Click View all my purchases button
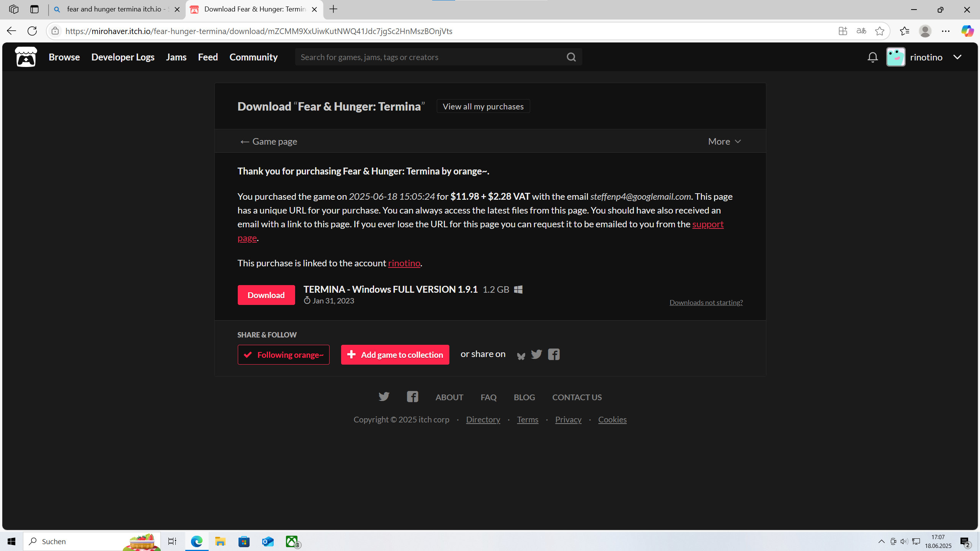The width and height of the screenshot is (980, 551). (483, 106)
